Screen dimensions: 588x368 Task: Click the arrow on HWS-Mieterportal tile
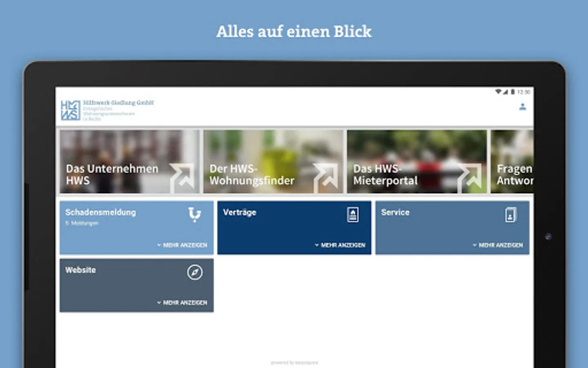click(470, 177)
